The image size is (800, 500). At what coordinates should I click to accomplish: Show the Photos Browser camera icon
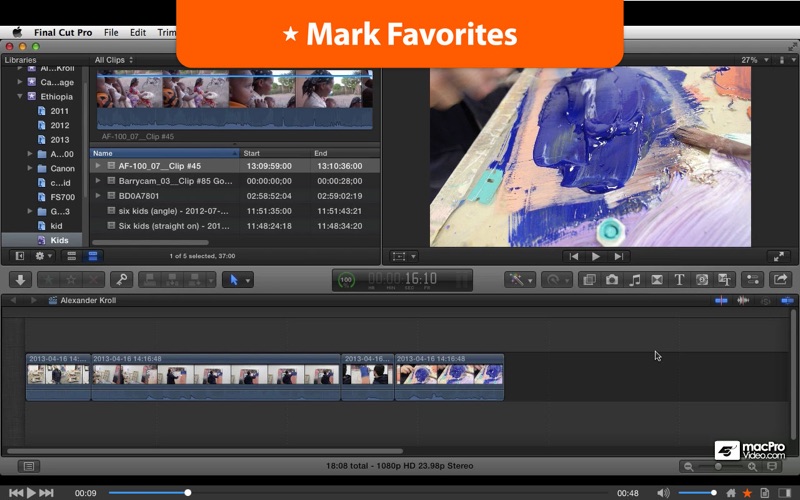point(612,280)
